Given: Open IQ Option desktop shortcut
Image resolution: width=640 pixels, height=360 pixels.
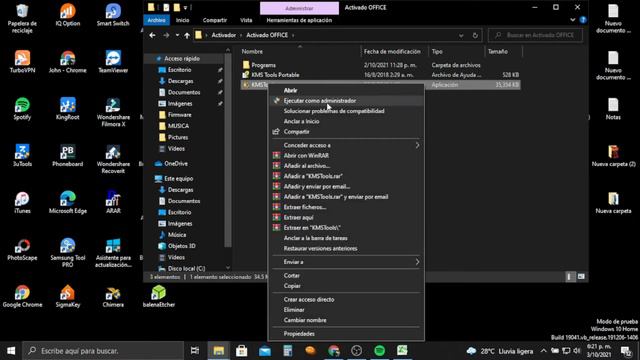Looking at the screenshot, I should [x=68, y=16].
